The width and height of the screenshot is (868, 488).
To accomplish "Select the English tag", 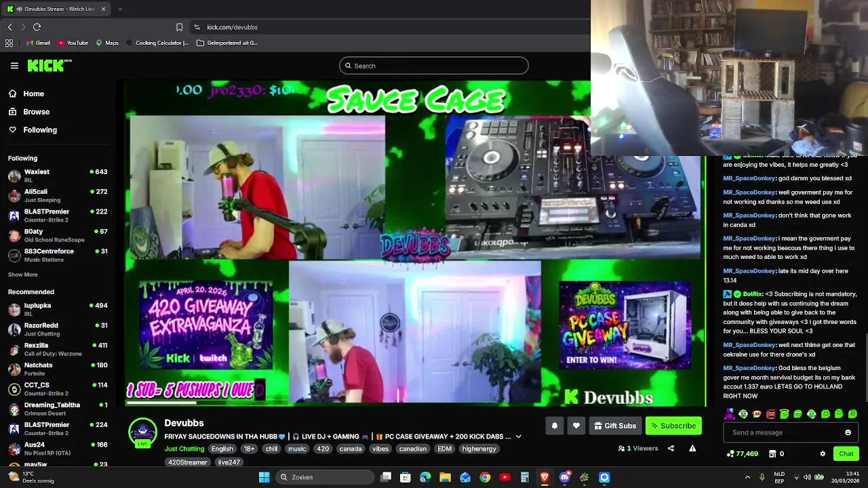I will point(222,449).
